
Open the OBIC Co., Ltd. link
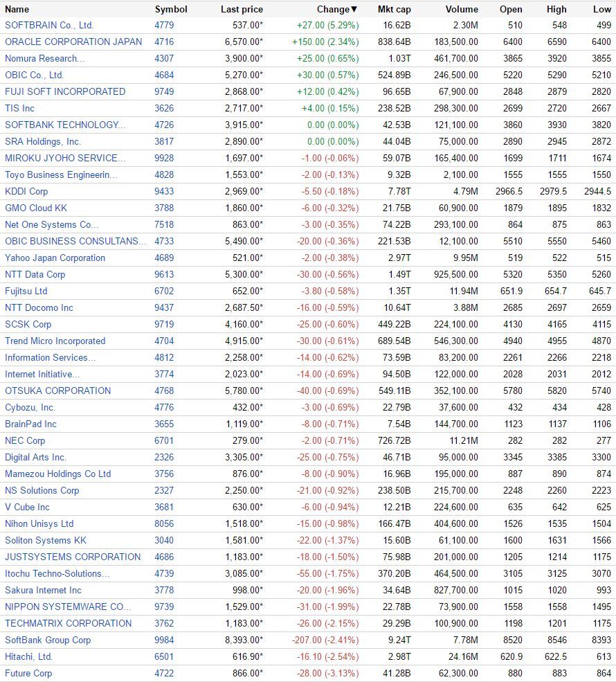(x=35, y=75)
